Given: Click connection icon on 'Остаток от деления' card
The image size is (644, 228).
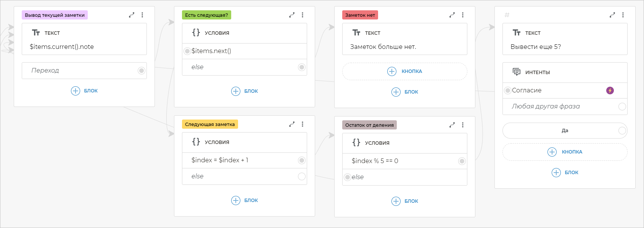Looking at the screenshot, I should [x=452, y=125].
